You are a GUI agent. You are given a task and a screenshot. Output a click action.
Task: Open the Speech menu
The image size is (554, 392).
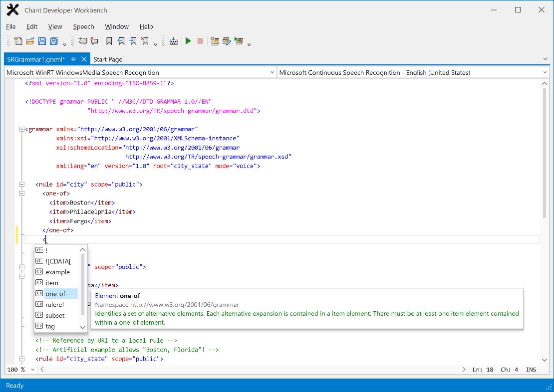[x=83, y=26]
